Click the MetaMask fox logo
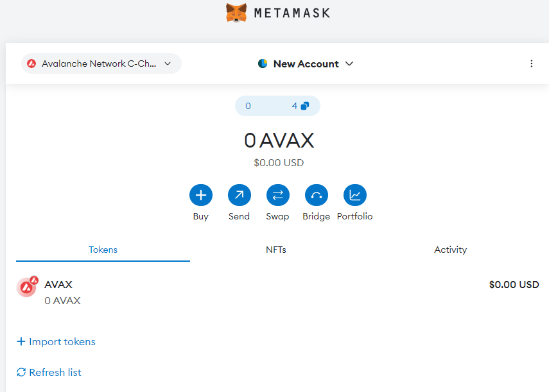The image size is (549, 392). [236, 13]
